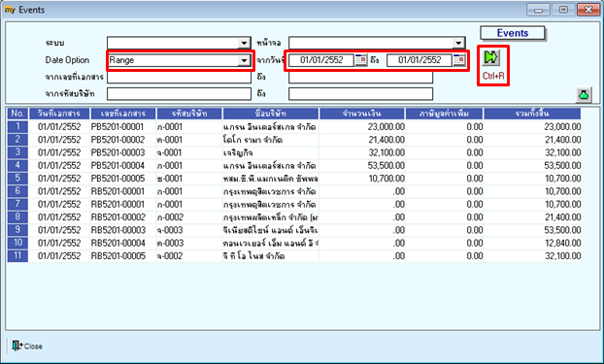The width and height of the screenshot is (604, 364).
Task: Click the Close door icon
Action: coord(17,346)
